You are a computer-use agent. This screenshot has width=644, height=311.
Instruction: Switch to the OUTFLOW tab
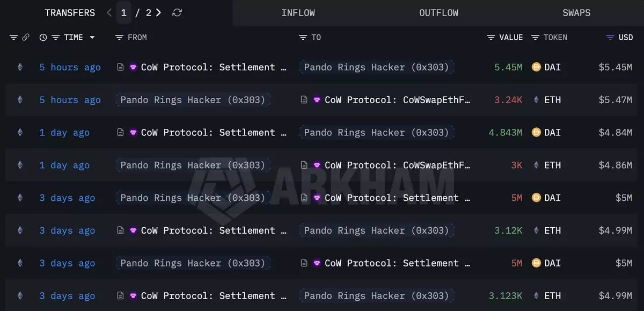click(438, 12)
